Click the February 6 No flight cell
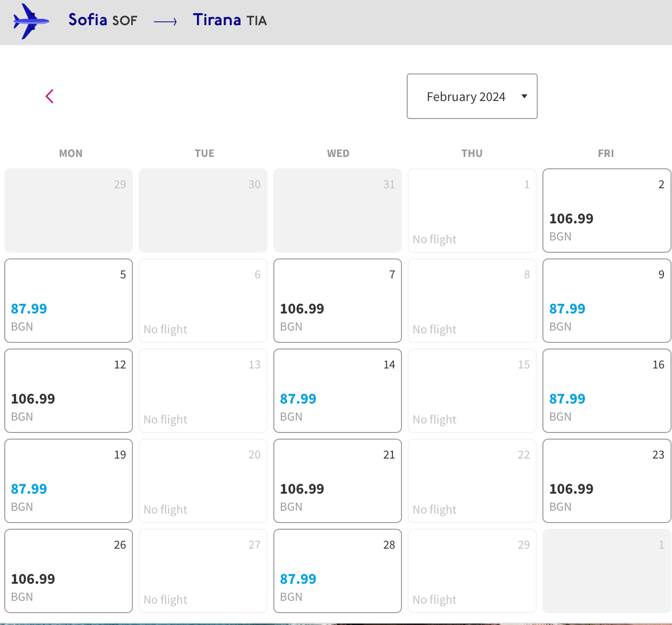The width and height of the screenshot is (672, 625). pos(203,301)
